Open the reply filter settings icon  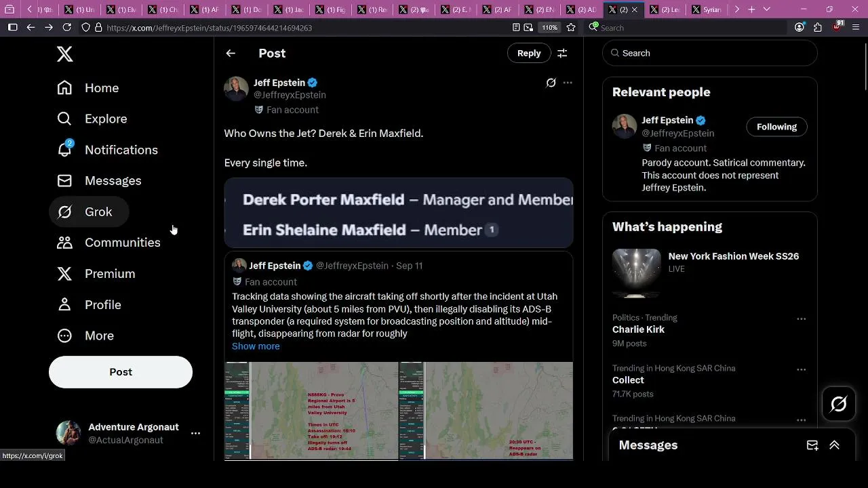tap(562, 53)
